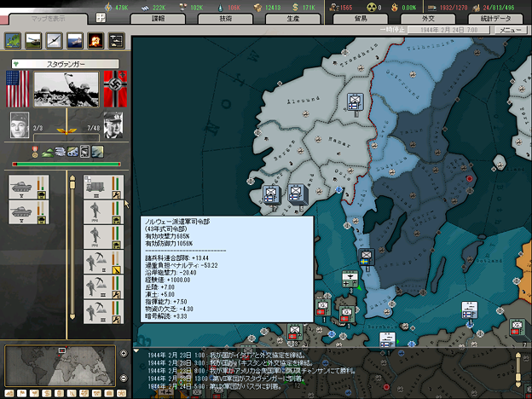Click the energy lightning resource icon

tap(108, 7)
